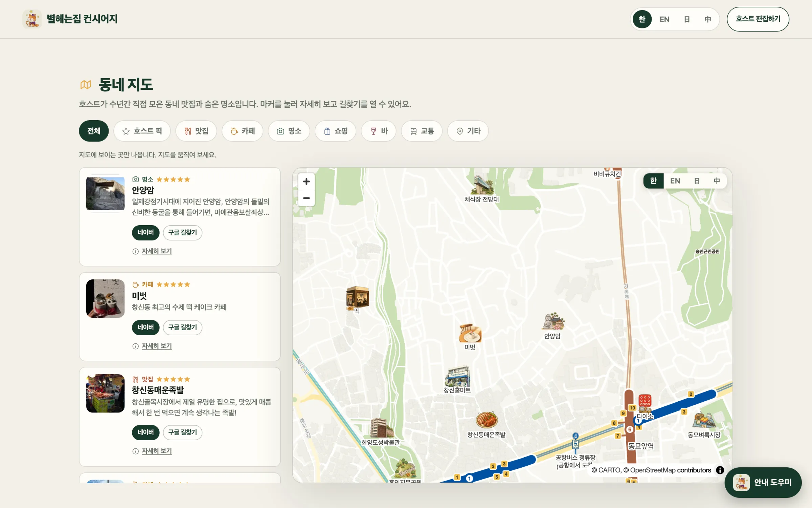Switch site language to EN in header
812x508 pixels.
pyautogui.click(x=664, y=19)
